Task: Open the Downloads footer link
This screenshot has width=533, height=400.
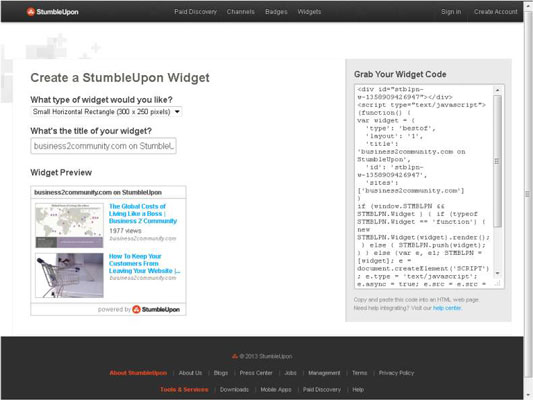Action: click(234, 389)
